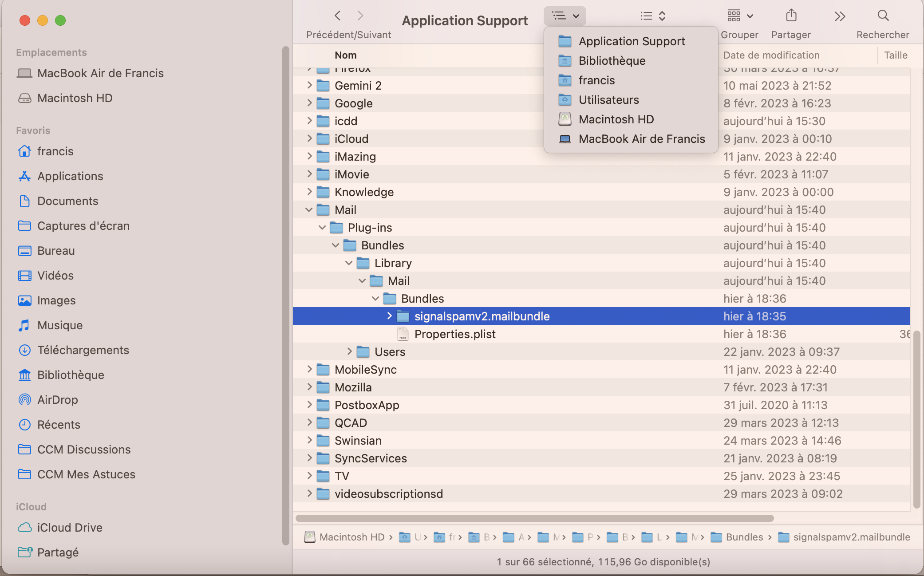
Task: Open Téléchargements in the sidebar
Action: (83, 350)
